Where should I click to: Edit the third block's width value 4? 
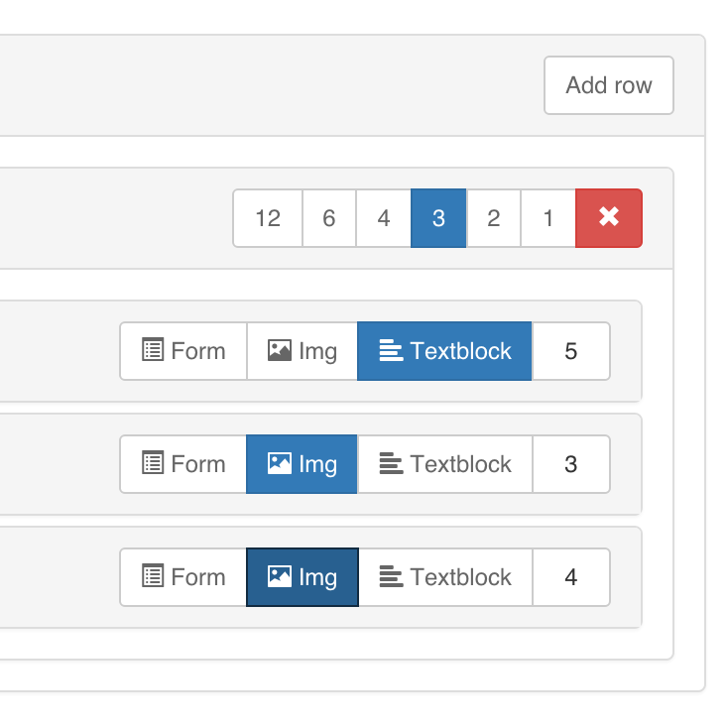[570, 577]
